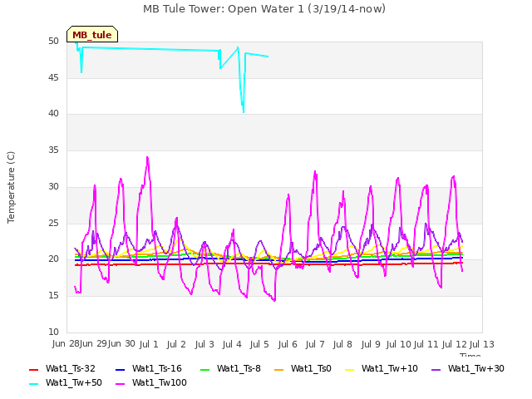Viewport: 532px width, 399px height.
Task: Click the 10 y-axis tick label
Action: point(53,332)
